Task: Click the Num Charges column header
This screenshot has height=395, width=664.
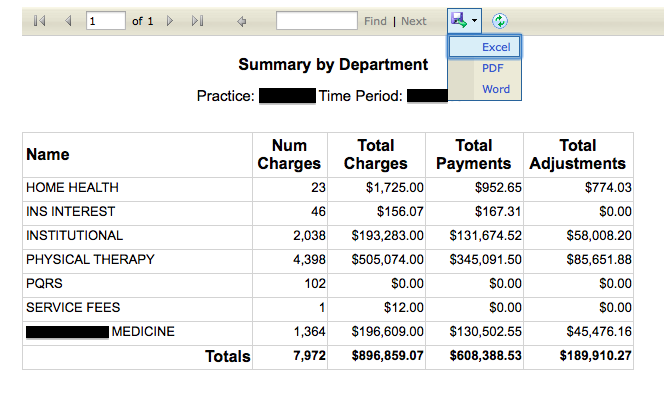Action: [x=289, y=155]
